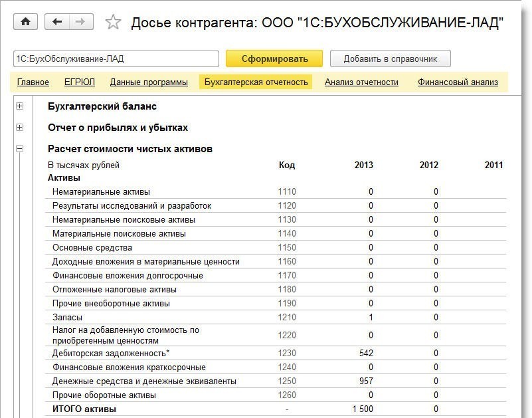Image resolution: width=532 pixels, height=418 pixels.
Task: Expand the Бухгалтерский баланс section
Action: pyautogui.click(x=19, y=106)
